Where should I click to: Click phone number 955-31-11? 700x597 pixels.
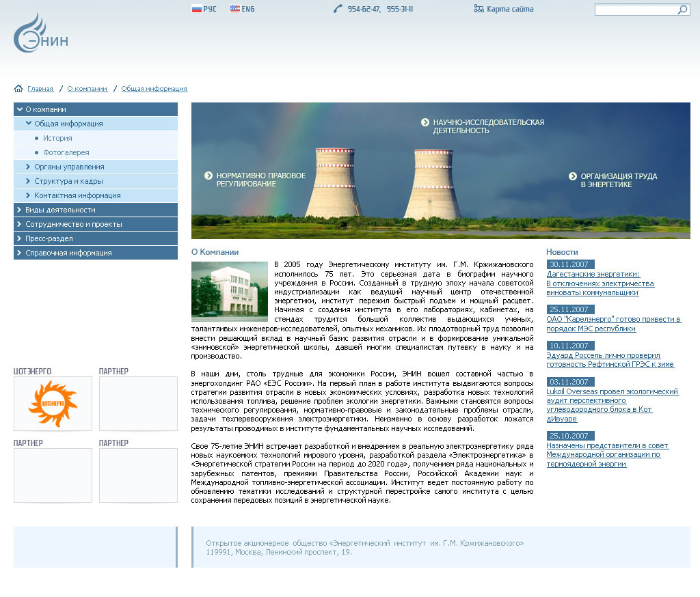pyautogui.click(x=400, y=9)
